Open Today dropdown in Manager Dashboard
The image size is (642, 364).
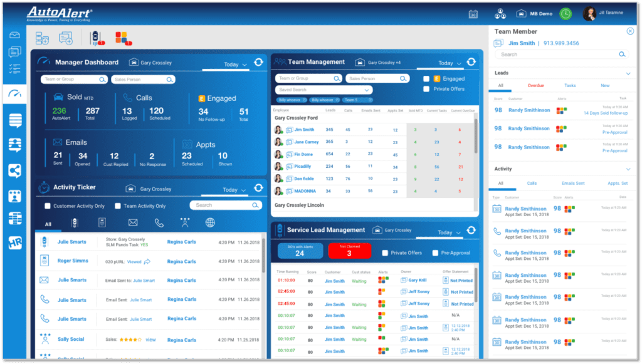tap(236, 65)
